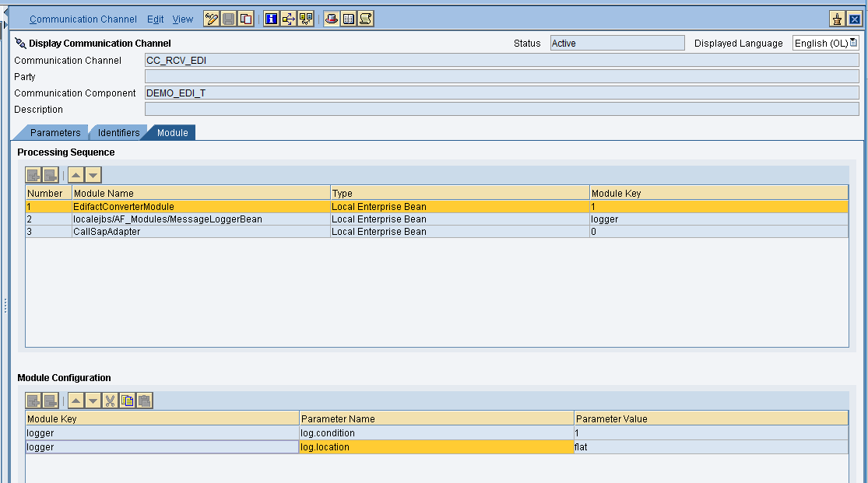The width and height of the screenshot is (868, 483).
Task: Click the information icon in top toolbar
Action: click(x=272, y=19)
